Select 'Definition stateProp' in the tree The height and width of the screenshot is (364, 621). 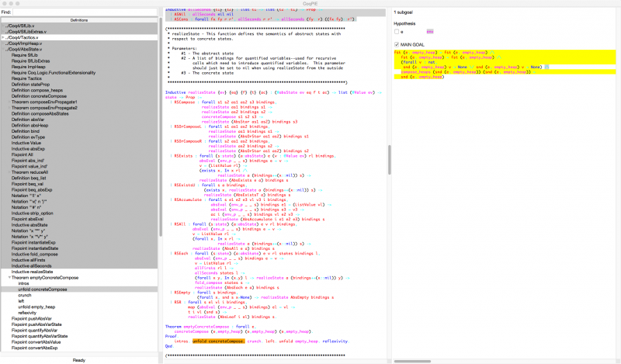pyautogui.click(x=30, y=85)
